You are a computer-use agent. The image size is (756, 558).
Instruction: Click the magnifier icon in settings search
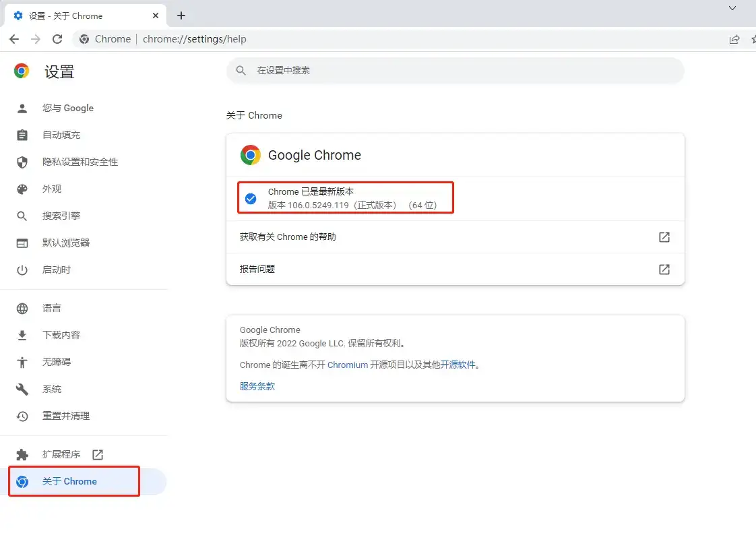(x=241, y=70)
